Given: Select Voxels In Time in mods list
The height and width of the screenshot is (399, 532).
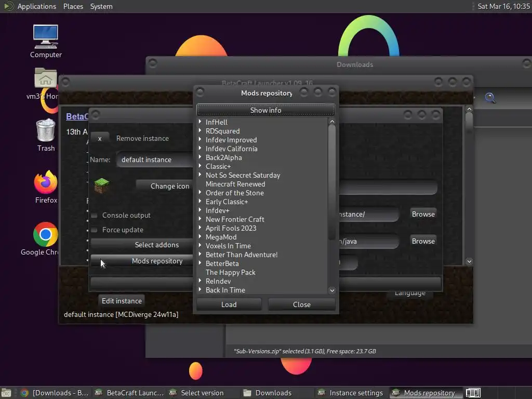Looking at the screenshot, I should [228, 246].
